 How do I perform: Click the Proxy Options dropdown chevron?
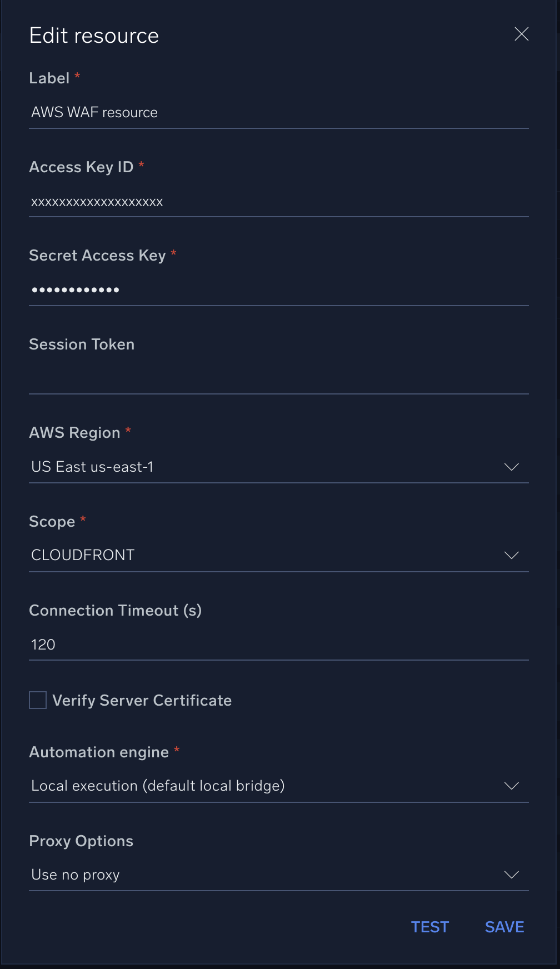pyautogui.click(x=511, y=875)
